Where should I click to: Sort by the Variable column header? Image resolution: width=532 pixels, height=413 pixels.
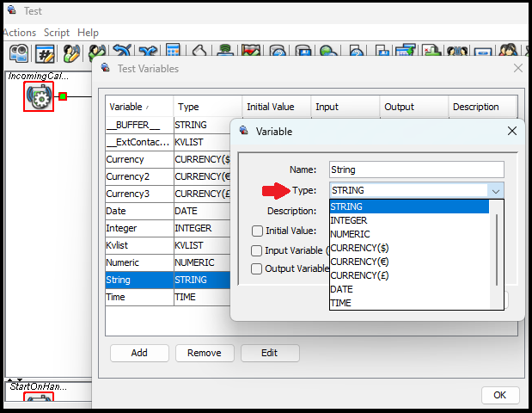pyautogui.click(x=139, y=107)
